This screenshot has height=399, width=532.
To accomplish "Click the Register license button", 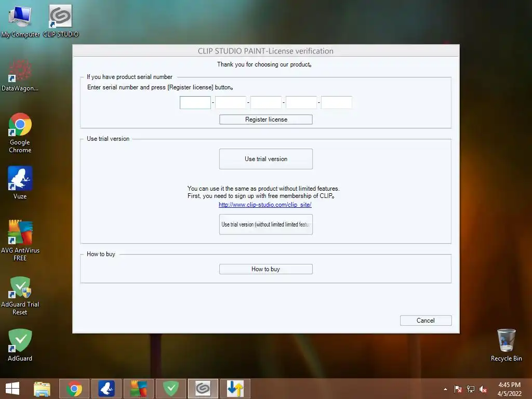I will point(266,119).
